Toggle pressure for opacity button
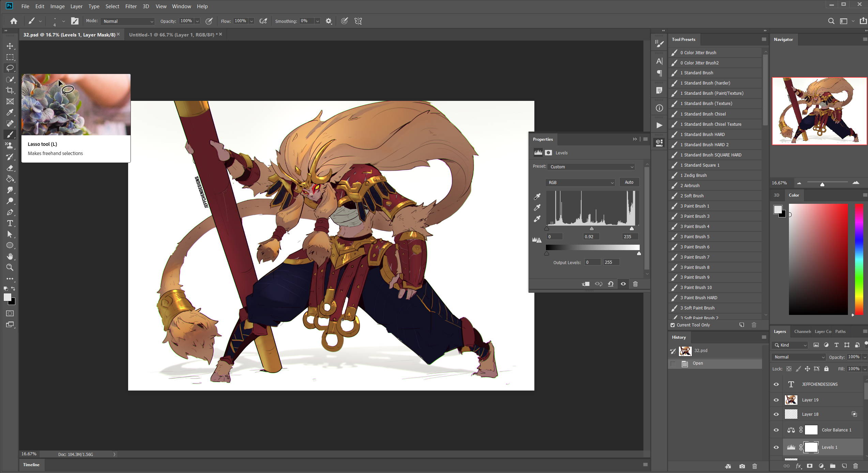Image resolution: width=868 pixels, height=473 pixels. click(209, 21)
